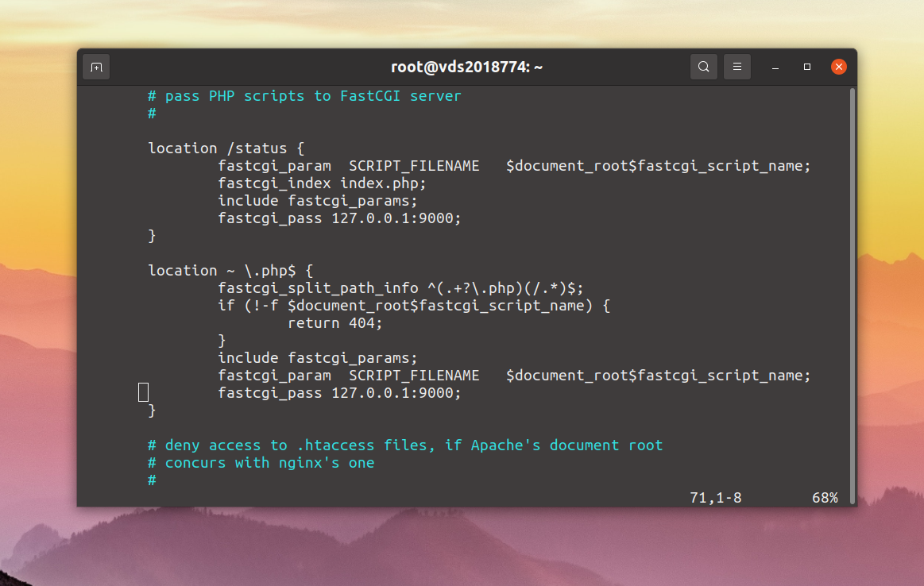Click the 'deny access to .htaccess files' comment

coord(405,445)
